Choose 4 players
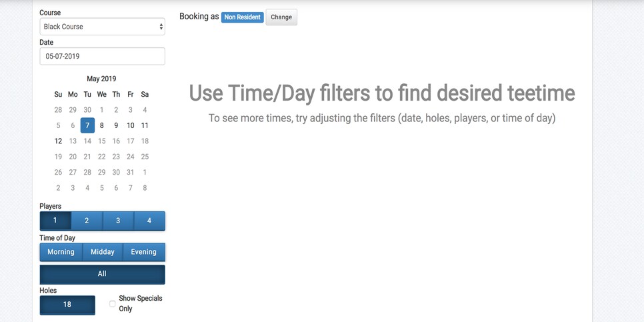The width and height of the screenshot is (644, 322). 149,221
